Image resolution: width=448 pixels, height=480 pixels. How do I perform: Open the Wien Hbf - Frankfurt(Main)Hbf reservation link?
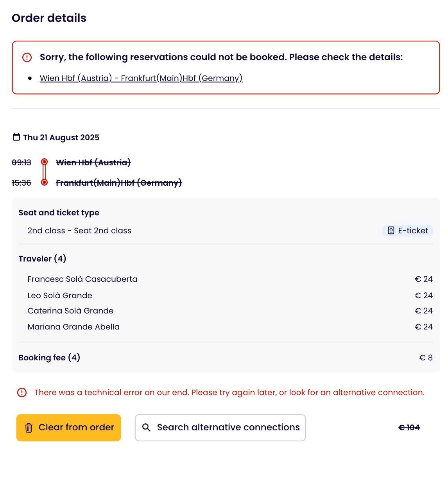(141, 78)
